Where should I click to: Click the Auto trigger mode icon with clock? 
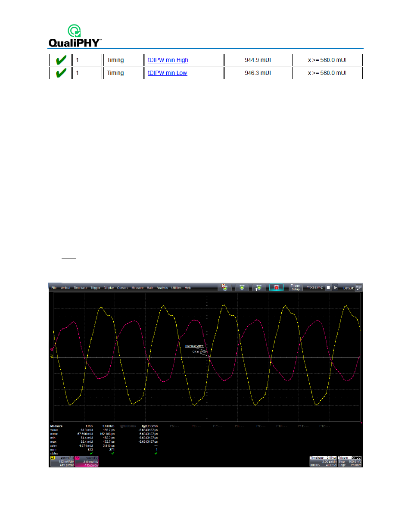coord(224,287)
